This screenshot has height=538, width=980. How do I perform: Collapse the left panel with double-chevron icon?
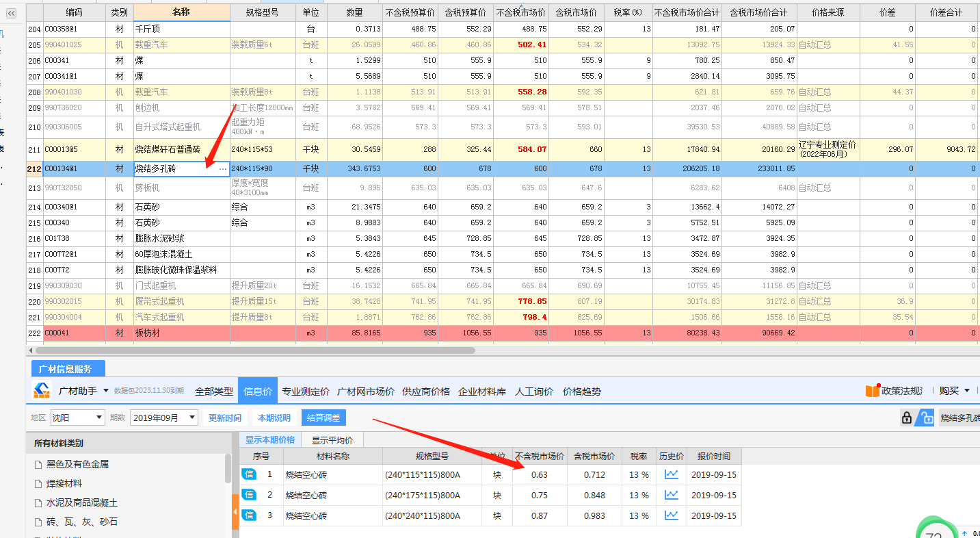coord(11,12)
